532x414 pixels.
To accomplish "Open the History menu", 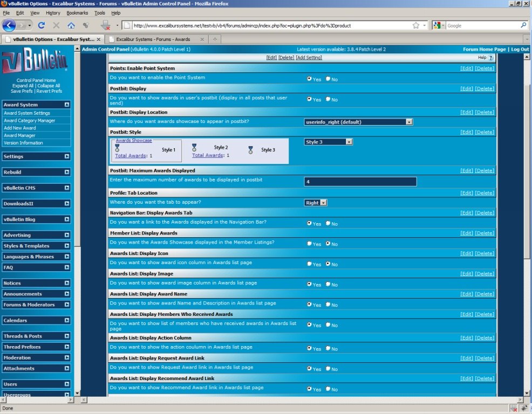I will tap(53, 13).
